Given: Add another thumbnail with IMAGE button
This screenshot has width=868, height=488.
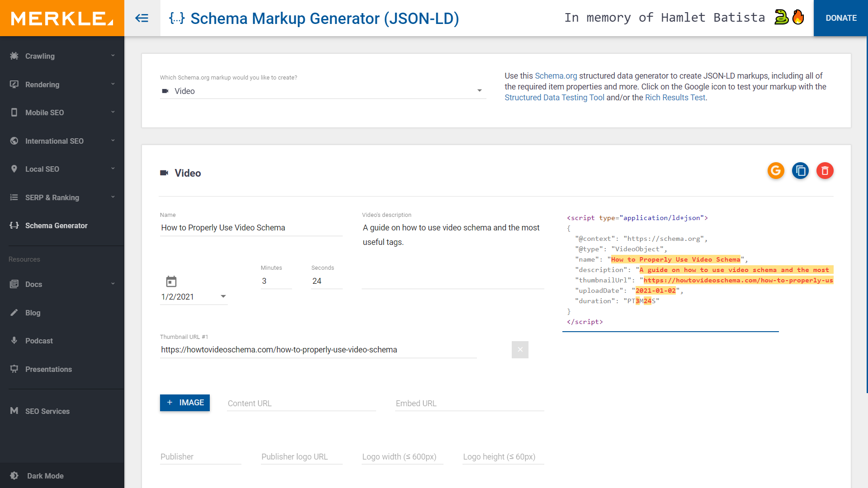Looking at the screenshot, I should (185, 403).
